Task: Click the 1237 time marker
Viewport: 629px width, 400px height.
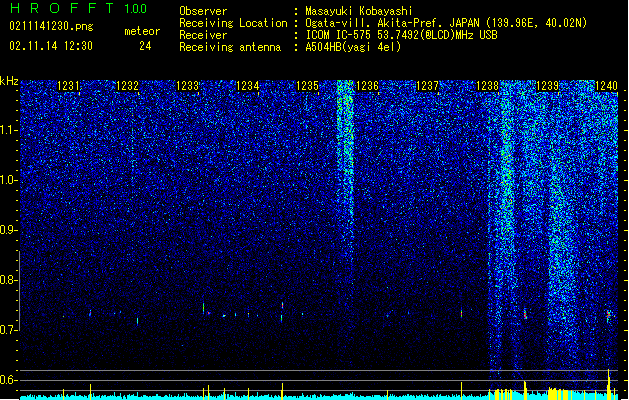Action: tap(427, 86)
